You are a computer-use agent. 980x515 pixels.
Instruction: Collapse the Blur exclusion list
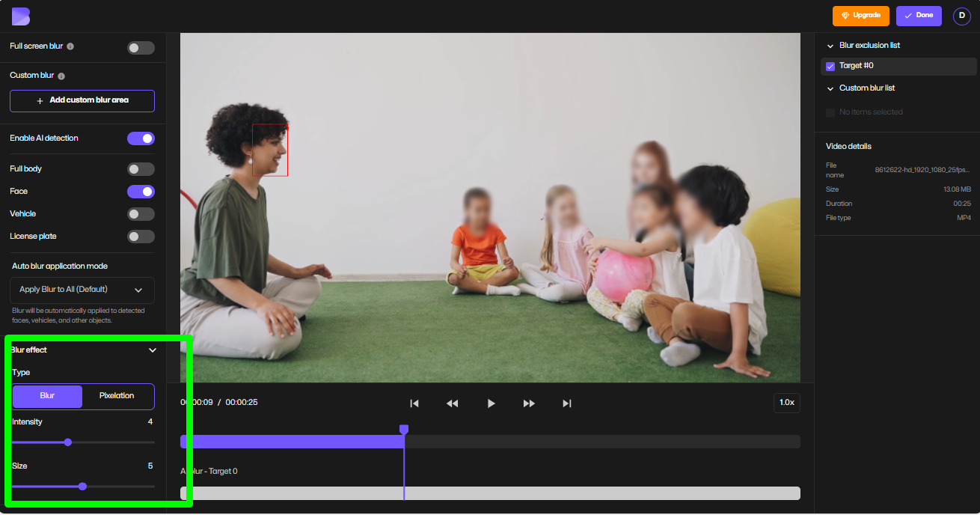pos(830,46)
